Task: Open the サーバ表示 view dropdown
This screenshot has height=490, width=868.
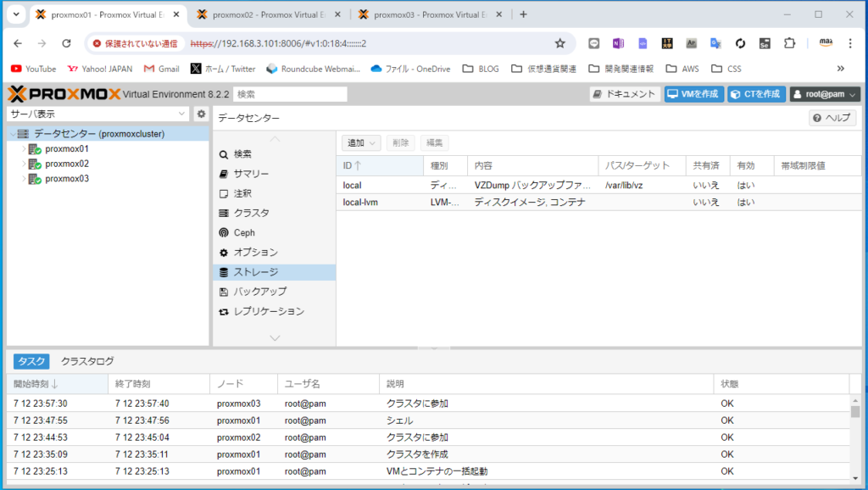Action: [x=98, y=114]
